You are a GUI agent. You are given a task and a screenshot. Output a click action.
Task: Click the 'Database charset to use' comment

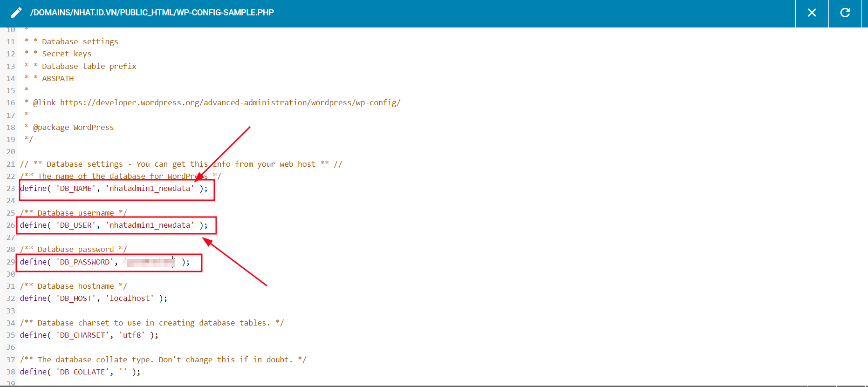pos(152,323)
